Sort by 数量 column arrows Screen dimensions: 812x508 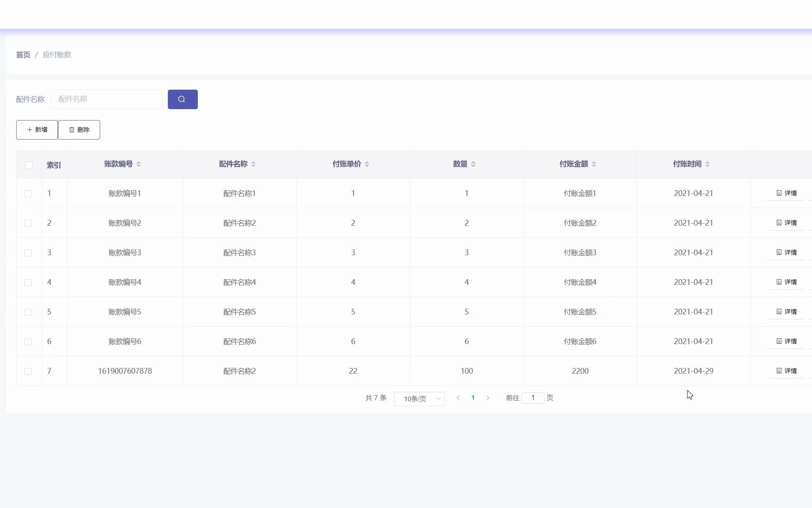pos(473,164)
